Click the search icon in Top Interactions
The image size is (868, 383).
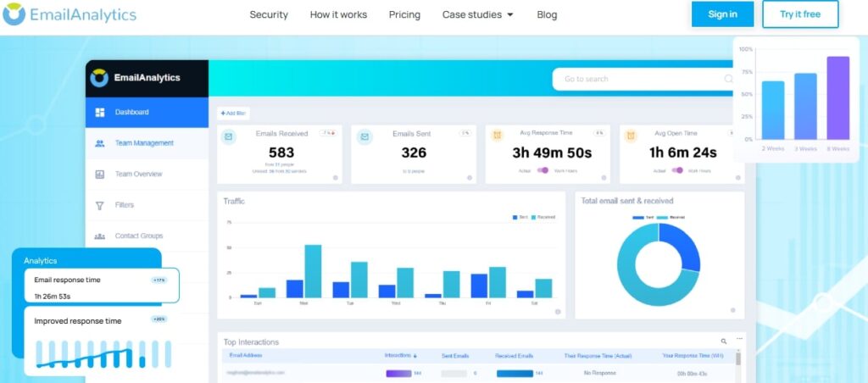(x=724, y=341)
